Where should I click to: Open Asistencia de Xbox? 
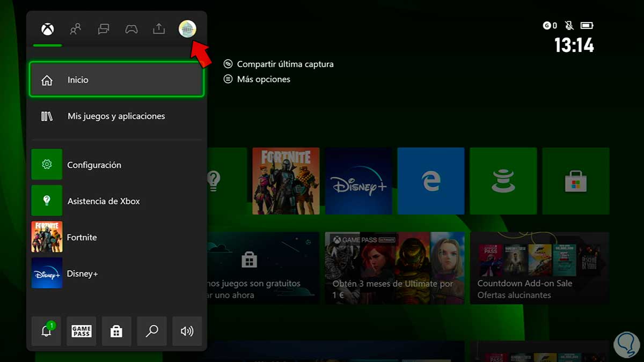104,201
